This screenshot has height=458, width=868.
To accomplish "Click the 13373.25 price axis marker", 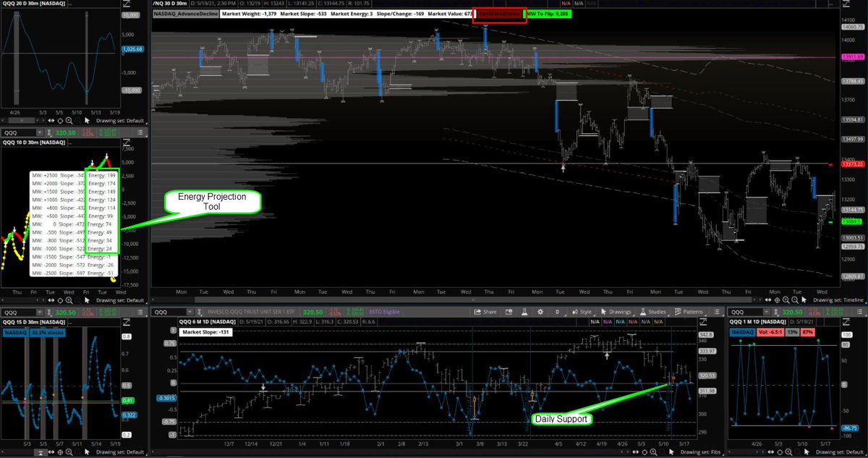I will point(853,164).
